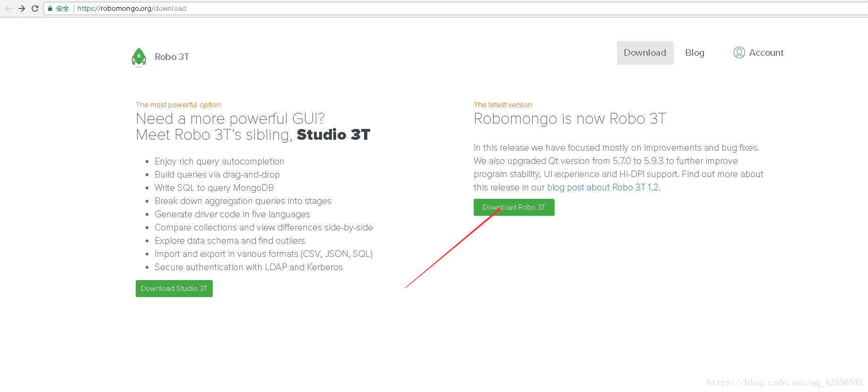Click 'The latest version' orange label
Screen dimensions: 868x392
[x=503, y=105]
